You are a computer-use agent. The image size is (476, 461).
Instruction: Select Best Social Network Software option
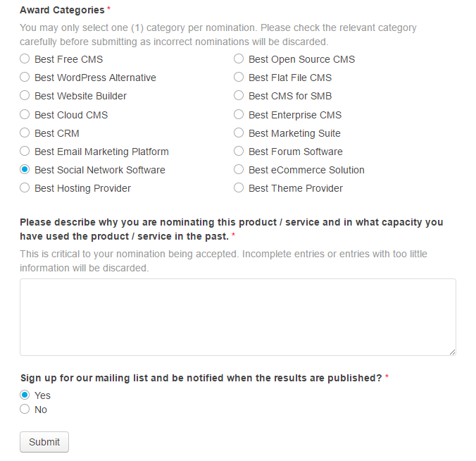[x=25, y=170]
